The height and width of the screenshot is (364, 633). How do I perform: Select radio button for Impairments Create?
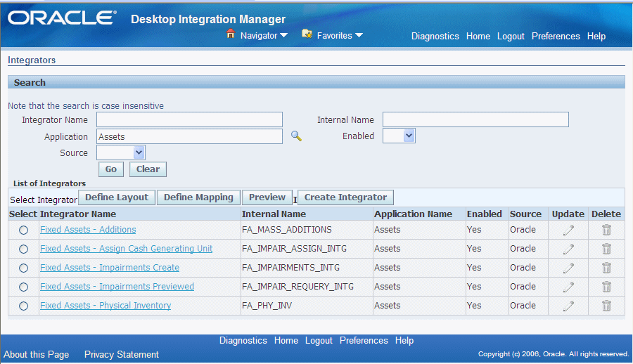[x=24, y=268]
